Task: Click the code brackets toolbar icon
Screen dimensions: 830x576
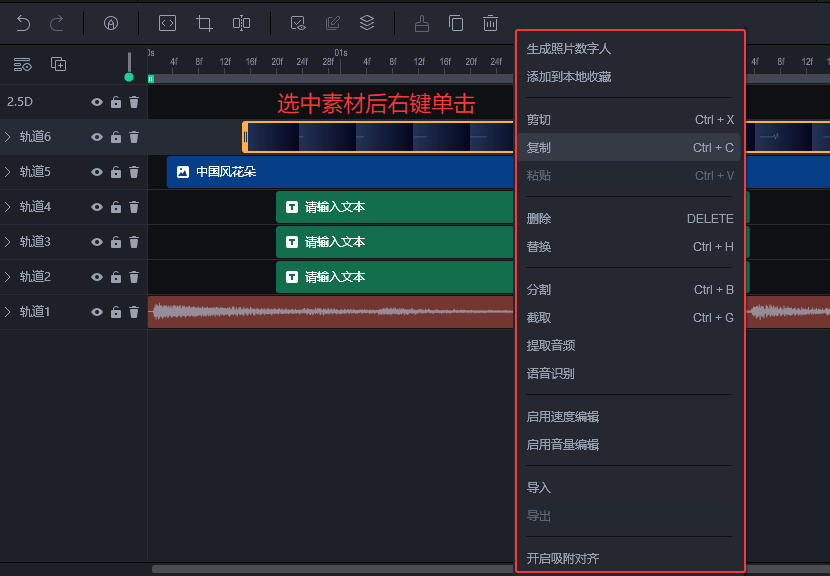Action: click(168, 22)
